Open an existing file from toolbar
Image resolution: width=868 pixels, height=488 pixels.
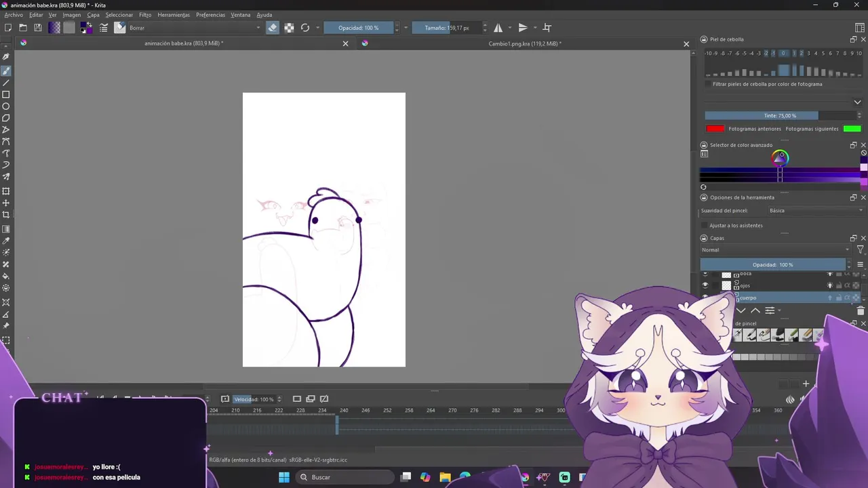pos(23,28)
